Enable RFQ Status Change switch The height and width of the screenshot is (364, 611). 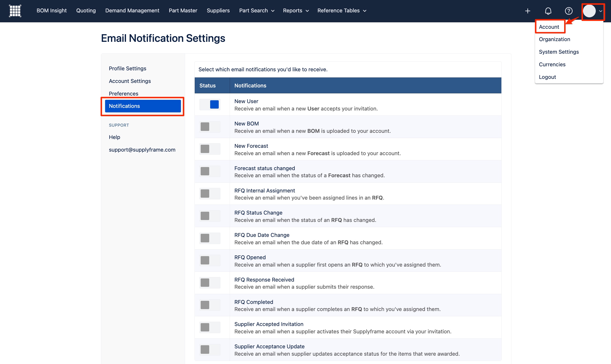[210, 216]
